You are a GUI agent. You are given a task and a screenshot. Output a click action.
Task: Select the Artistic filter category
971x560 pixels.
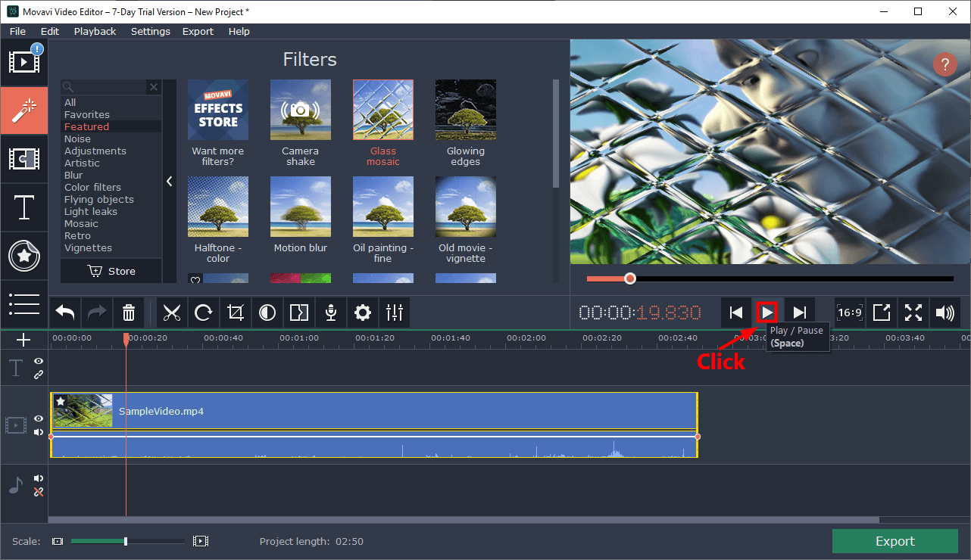pyautogui.click(x=81, y=163)
